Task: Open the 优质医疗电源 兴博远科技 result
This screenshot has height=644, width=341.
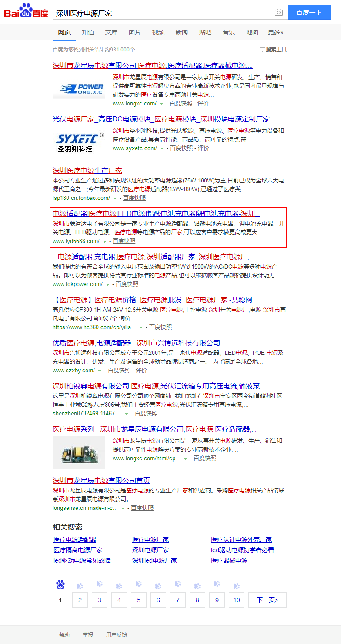Action: (137, 343)
